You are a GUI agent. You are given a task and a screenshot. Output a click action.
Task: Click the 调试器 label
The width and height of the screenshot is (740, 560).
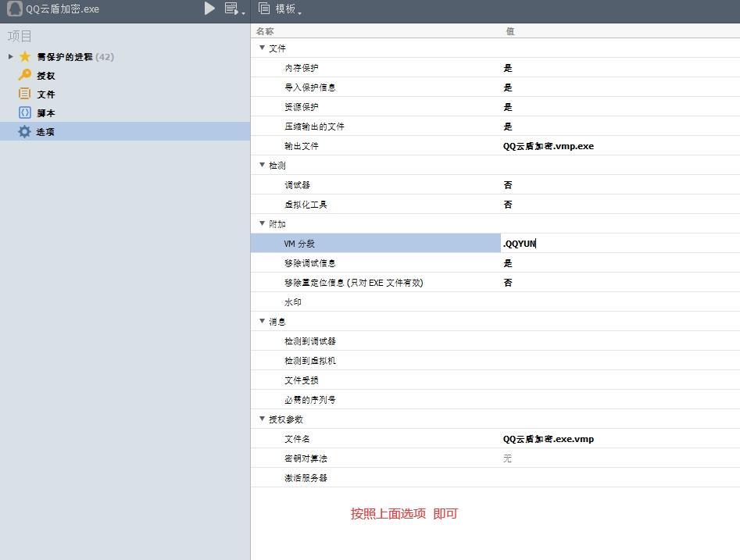pyautogui.click(x=297, y=185)
